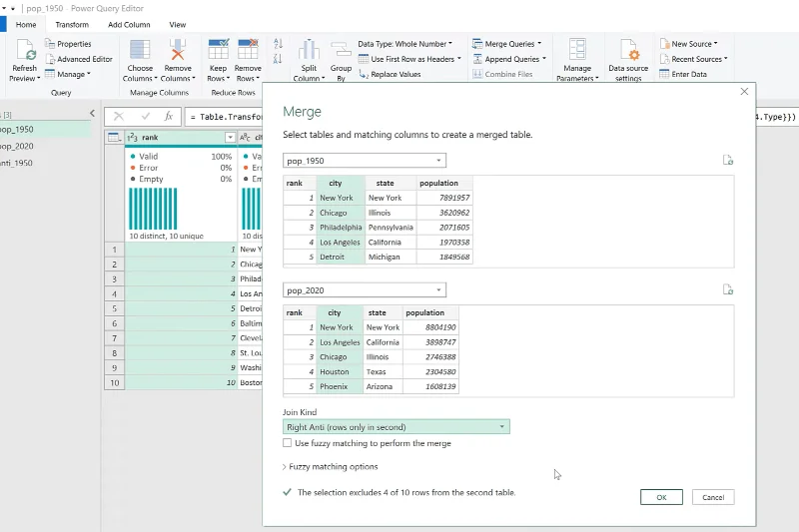
Task: Sort descending with the Z-A icon
Action: coord(278,59)
